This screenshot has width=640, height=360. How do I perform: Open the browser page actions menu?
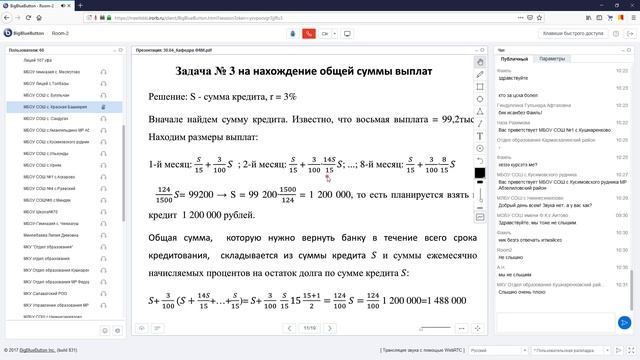click(520, 18)
